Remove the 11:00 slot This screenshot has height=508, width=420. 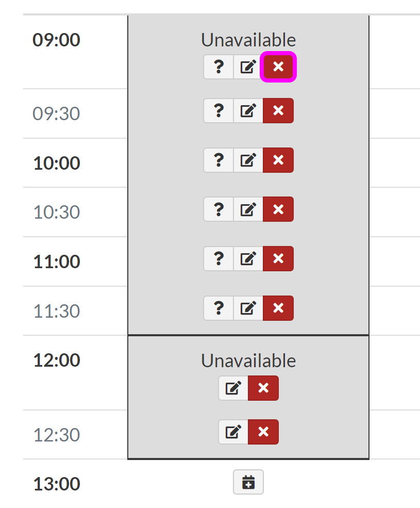pos(278,258)
